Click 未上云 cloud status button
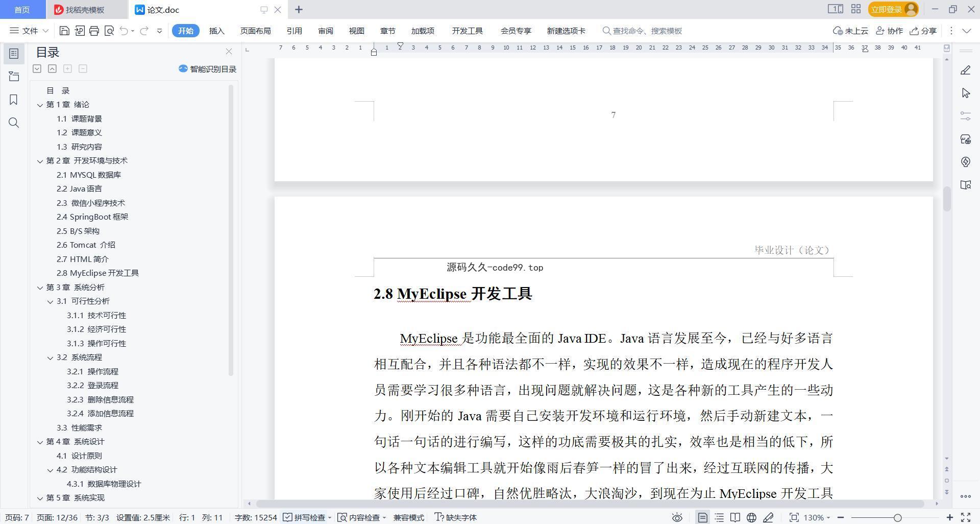 click(850, 31)
